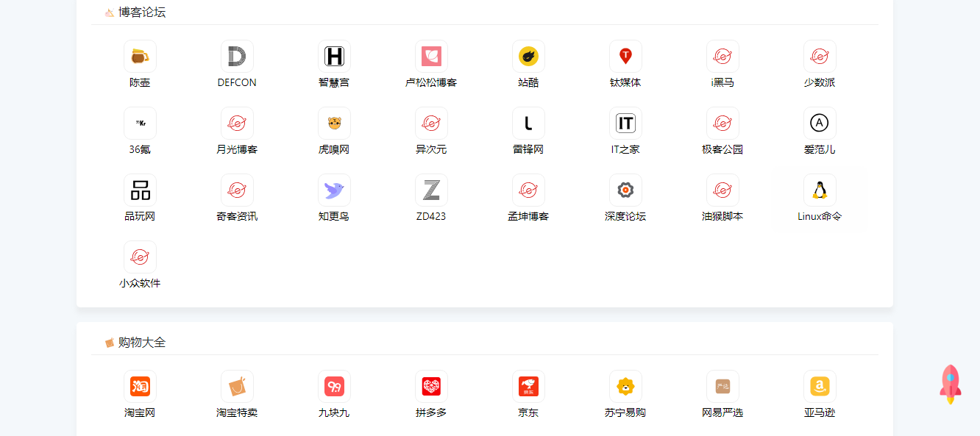Open the 智慧宫 H logo icon
Image resolution: width=980 pixels, height=436 pixels.
coord(334,57)
